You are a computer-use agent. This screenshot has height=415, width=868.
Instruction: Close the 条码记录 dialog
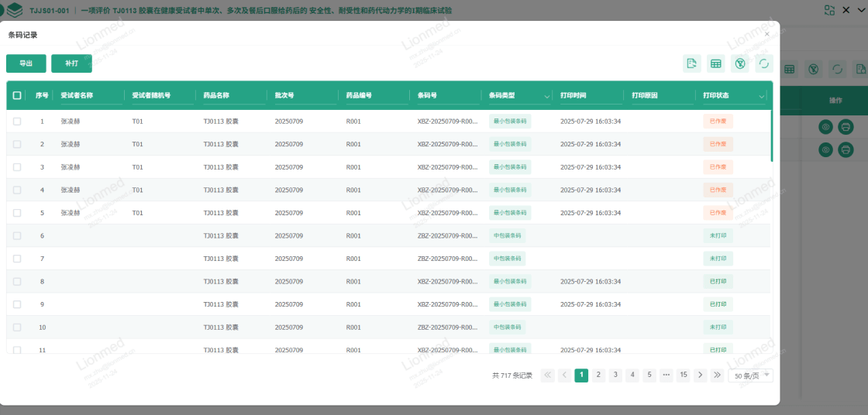[x=767, y=34]
